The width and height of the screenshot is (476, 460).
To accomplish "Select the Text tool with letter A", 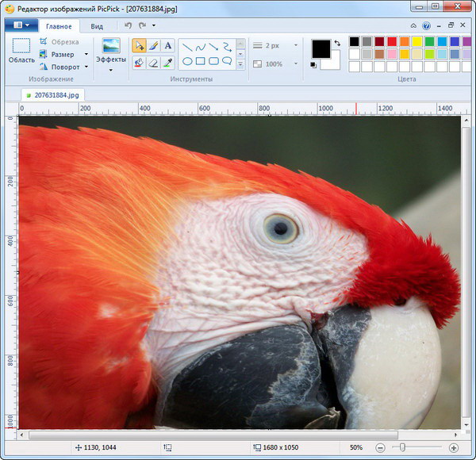I will pos(167,46).
